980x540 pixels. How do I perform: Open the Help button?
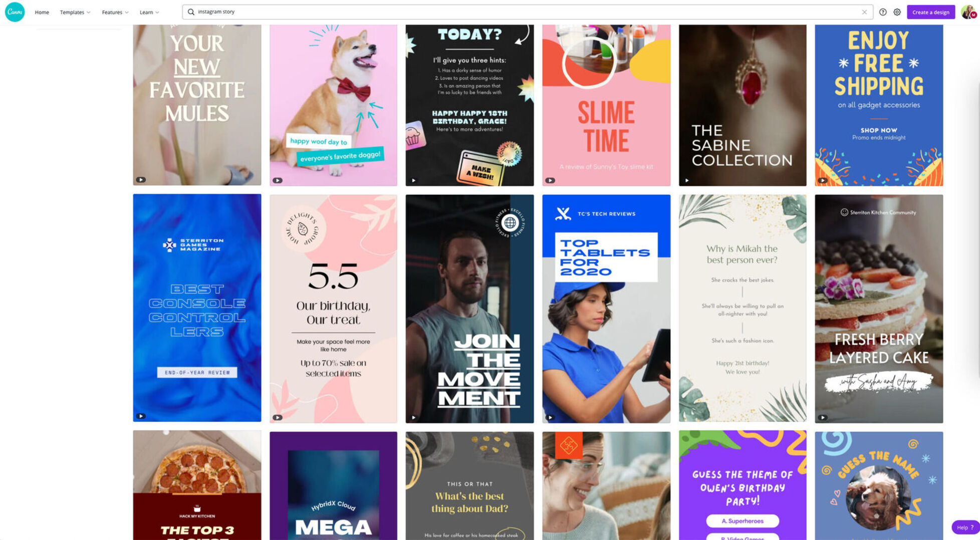click(965, 527)
